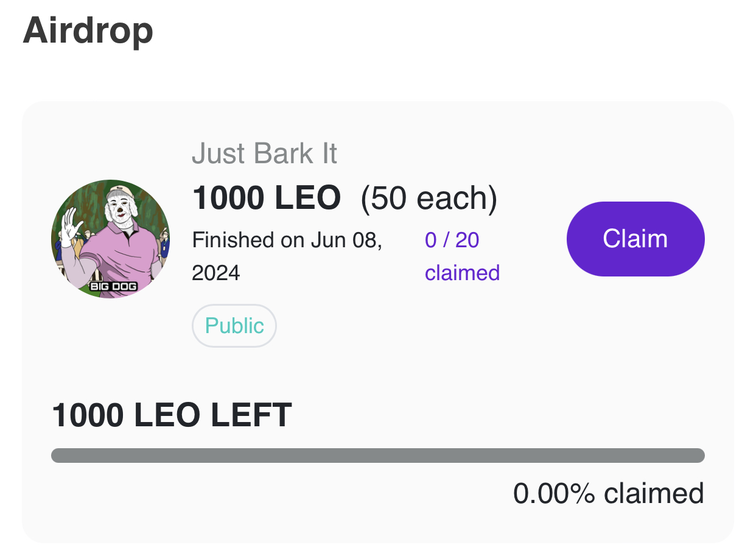
Task: Click the "(50 each)" label
Action: coord(429,198)
